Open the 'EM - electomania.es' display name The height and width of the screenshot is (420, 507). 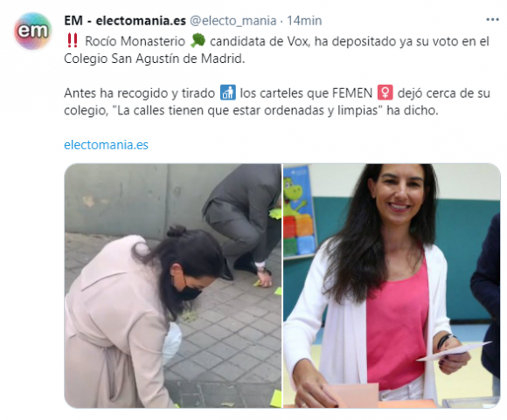click(x=125, y=21)
